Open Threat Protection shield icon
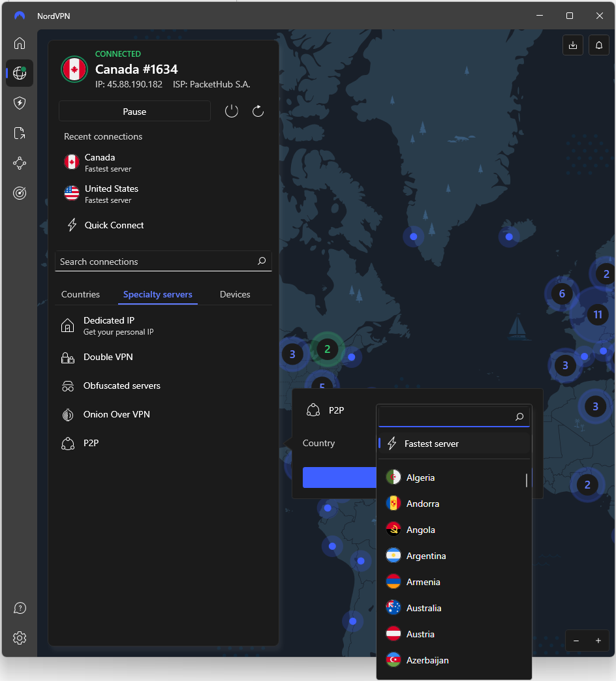 click(20, 103)
